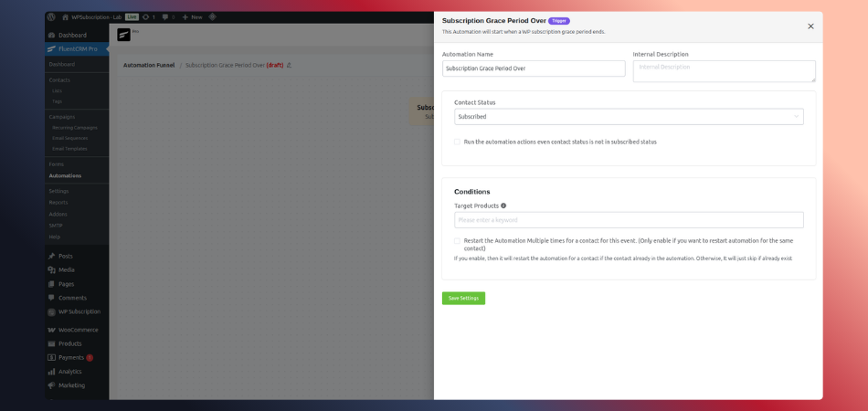Click the Conditions section heading

point(472,192)
